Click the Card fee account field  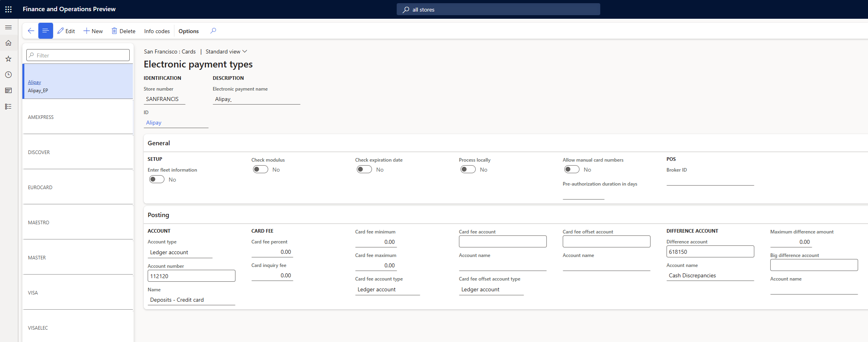[x=503, y=241]
